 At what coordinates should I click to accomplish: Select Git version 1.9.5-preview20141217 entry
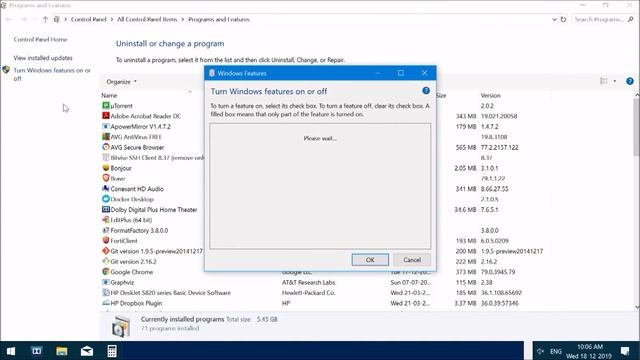(157, 251)
